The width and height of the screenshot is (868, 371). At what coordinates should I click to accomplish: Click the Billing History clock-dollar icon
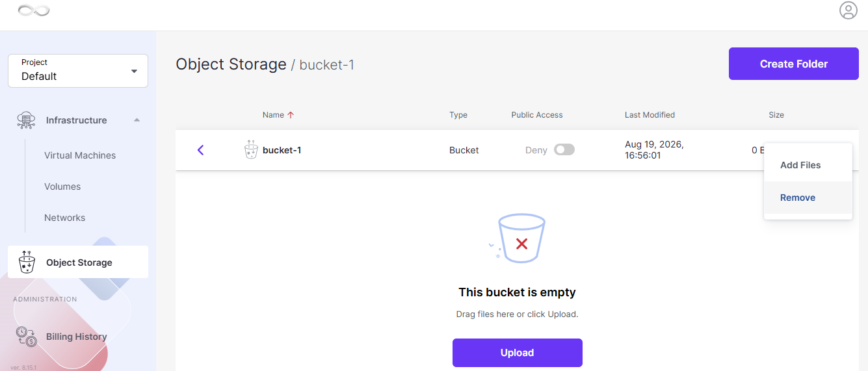coord(27,337)
